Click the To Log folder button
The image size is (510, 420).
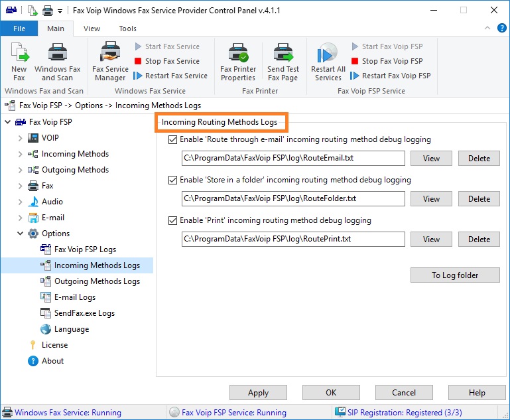click(x=455, y=275)
